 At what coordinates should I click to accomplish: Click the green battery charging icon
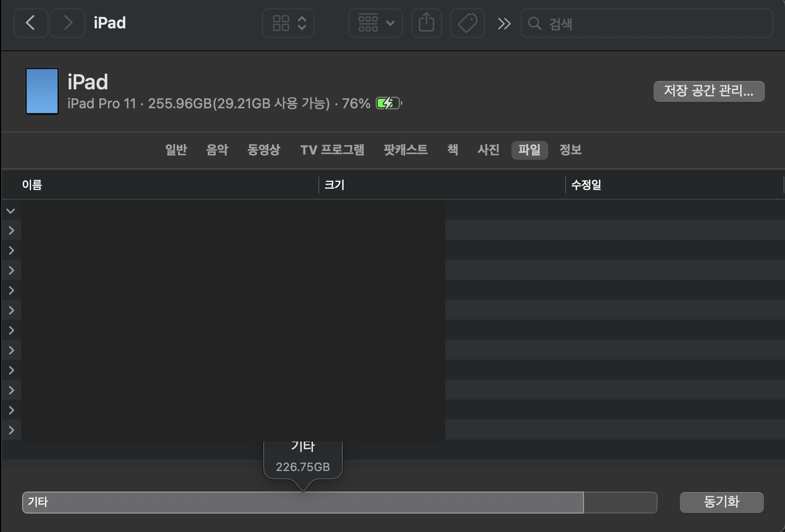tap(388, 104)
